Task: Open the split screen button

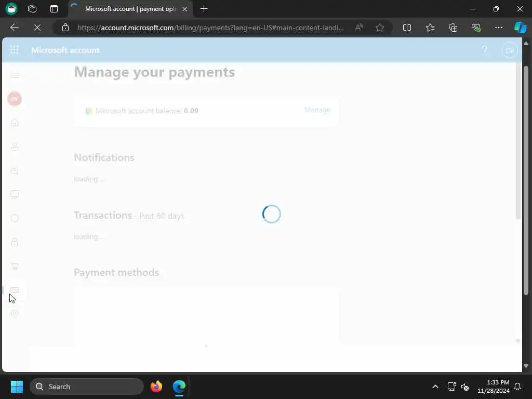Action: (x=407, y=28)
